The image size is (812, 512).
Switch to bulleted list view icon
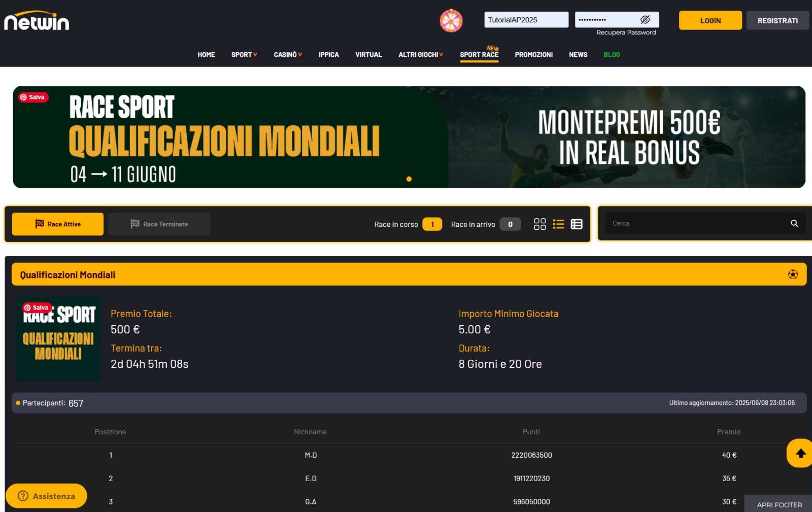pos(558,224)
